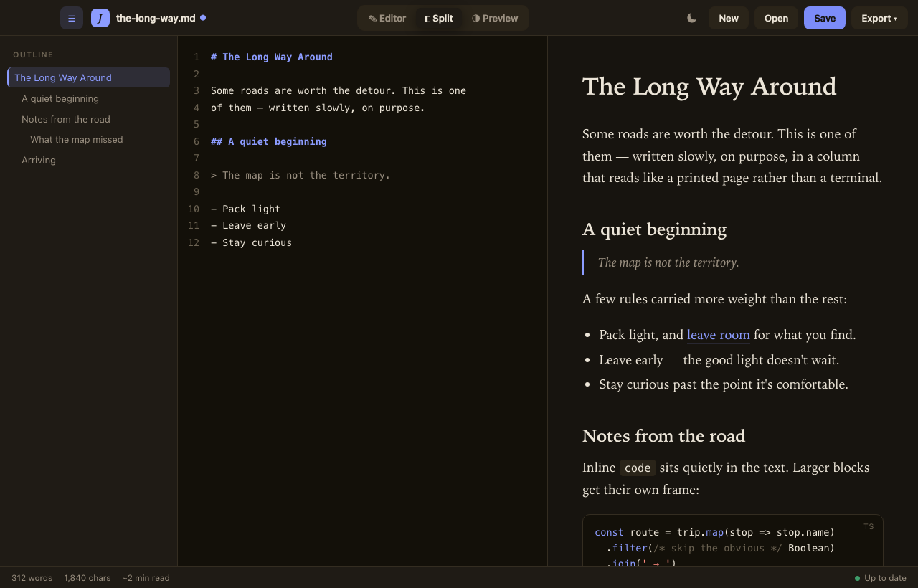Toggle the outline sidebar hamburger button
This screenshot has height=588, width=918.
point(72,18)
